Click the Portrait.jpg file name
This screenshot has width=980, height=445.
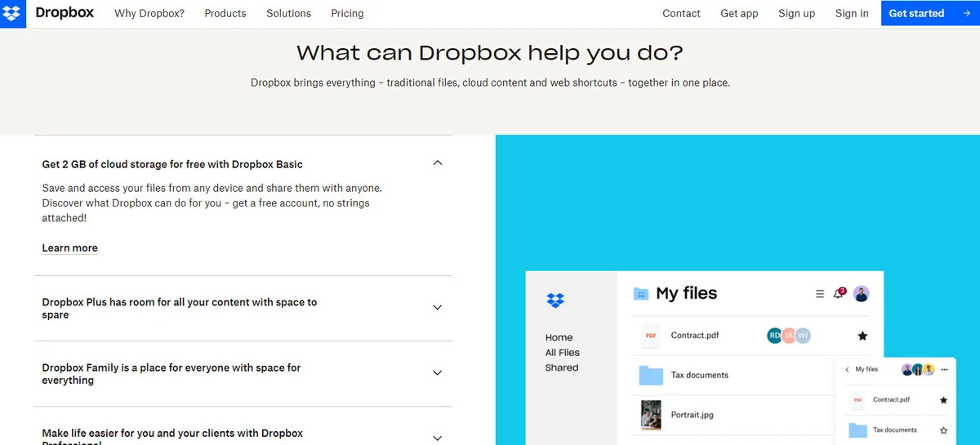point(693,415)
